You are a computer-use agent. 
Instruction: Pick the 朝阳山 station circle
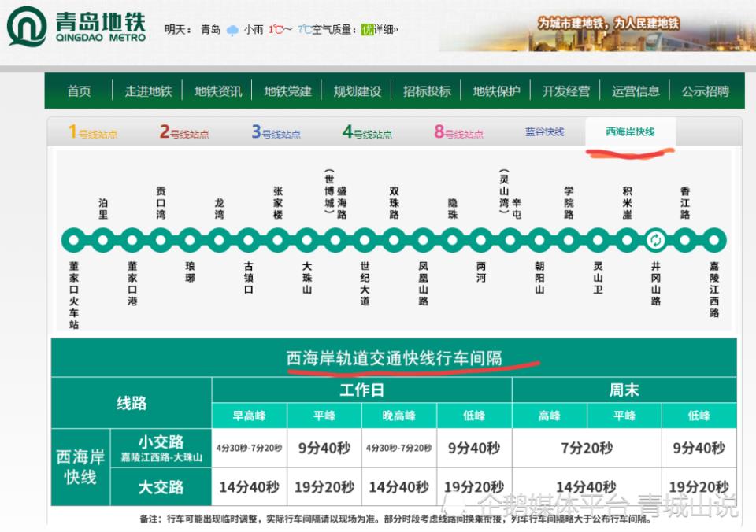[539, 239]
